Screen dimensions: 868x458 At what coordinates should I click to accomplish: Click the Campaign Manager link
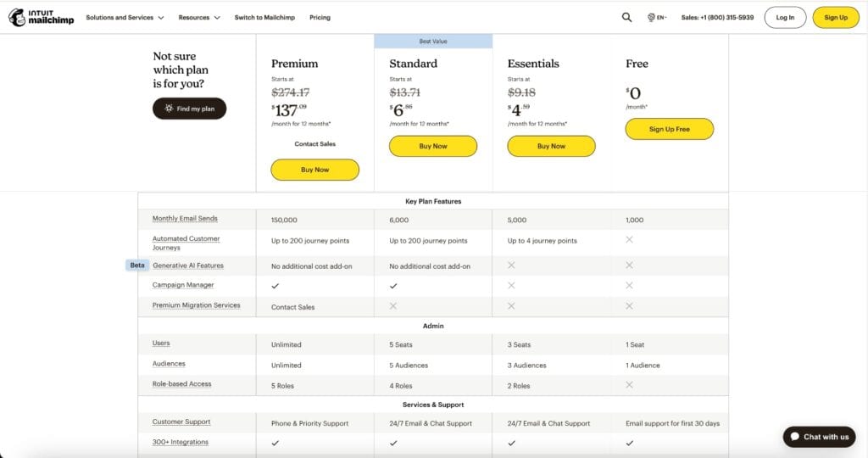coord(183,285)
